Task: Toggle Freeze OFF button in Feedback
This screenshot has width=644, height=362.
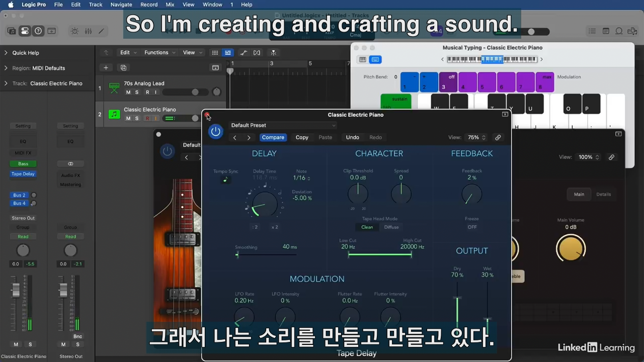Action: [472, 227]
